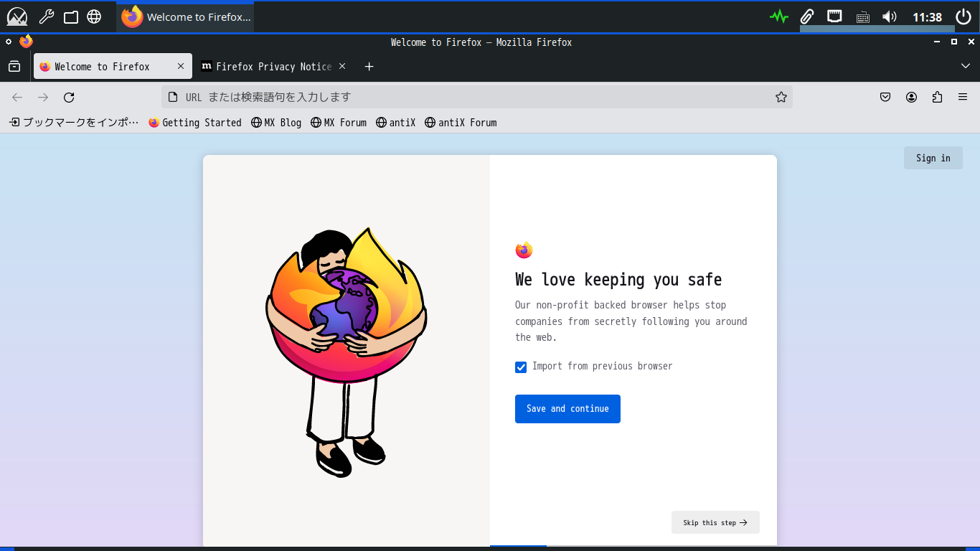
Task: Uncheck Import from previous browser
Action: (x=521, y=367)
